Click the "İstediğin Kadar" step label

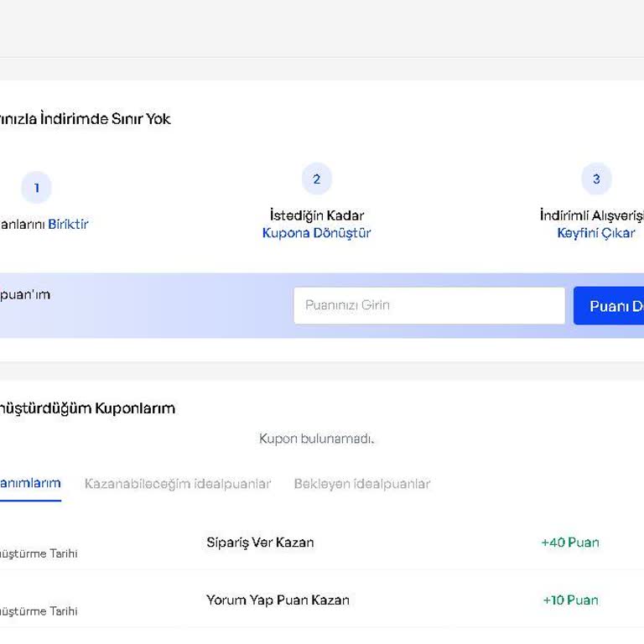click(316, 216)
